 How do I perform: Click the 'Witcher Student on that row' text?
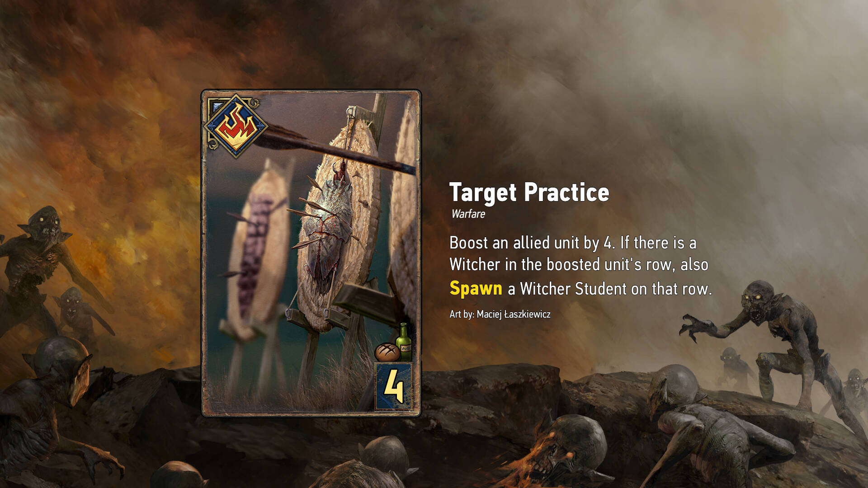615,289
